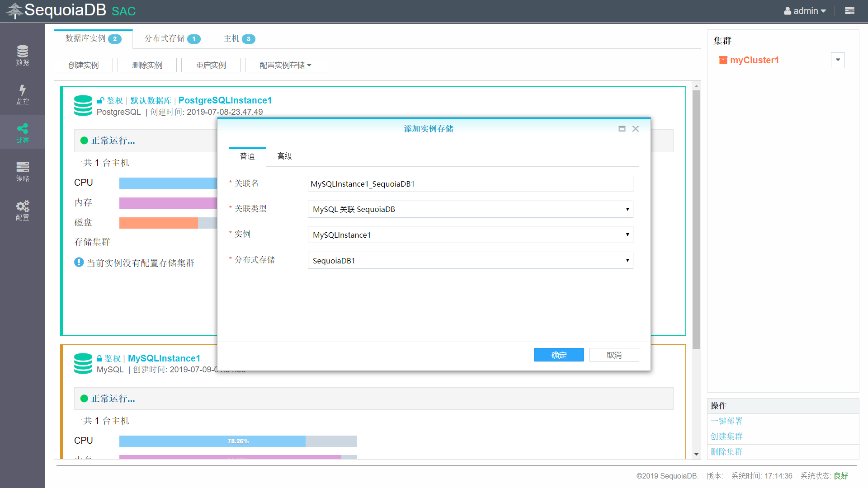Click the unlocked padlock icon for PostgreSQLInstance1
The width and height of the screenshot is (868, 488).
(x=100, y=100)
